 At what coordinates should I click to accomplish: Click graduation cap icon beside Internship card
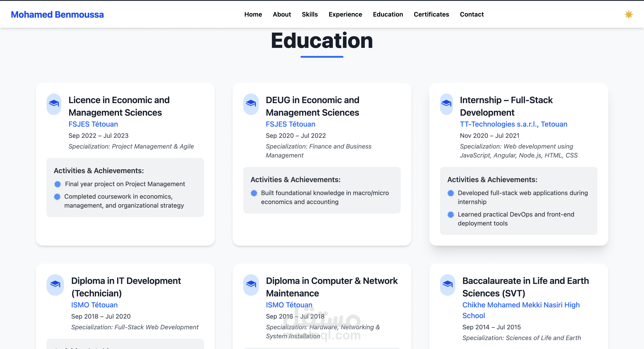point(446,104)
